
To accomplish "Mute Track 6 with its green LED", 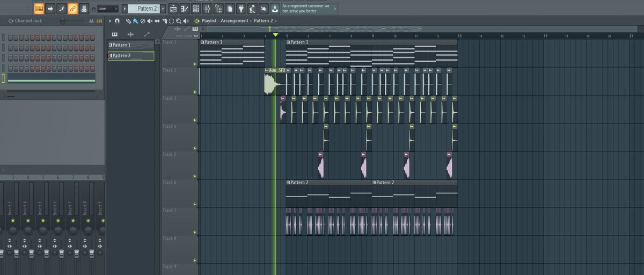I will click(194, 204).
